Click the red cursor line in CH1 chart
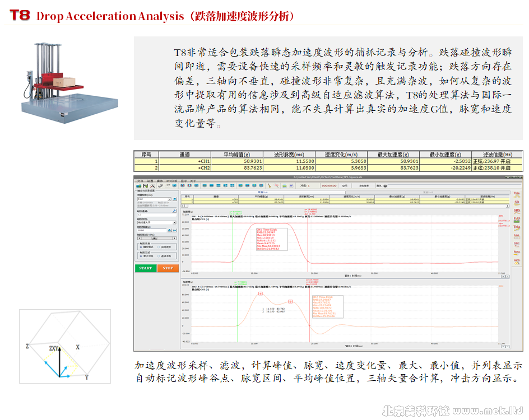 click(308, 242)
